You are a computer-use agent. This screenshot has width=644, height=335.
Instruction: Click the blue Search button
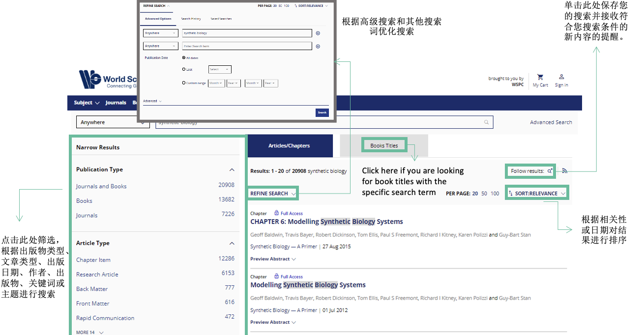(x=322, y=112)
